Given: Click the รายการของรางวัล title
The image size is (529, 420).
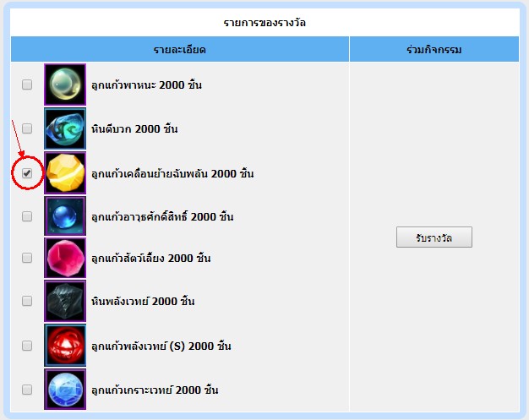Looking at the screenshot, I should click(264, 23).
